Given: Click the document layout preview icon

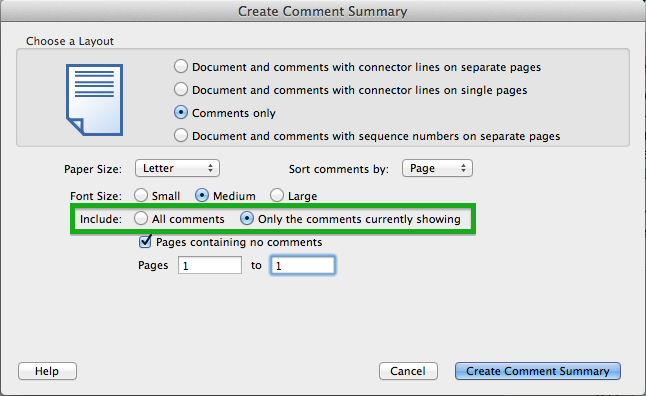Looking at the screenshot, I should click(x=94, y=100).
